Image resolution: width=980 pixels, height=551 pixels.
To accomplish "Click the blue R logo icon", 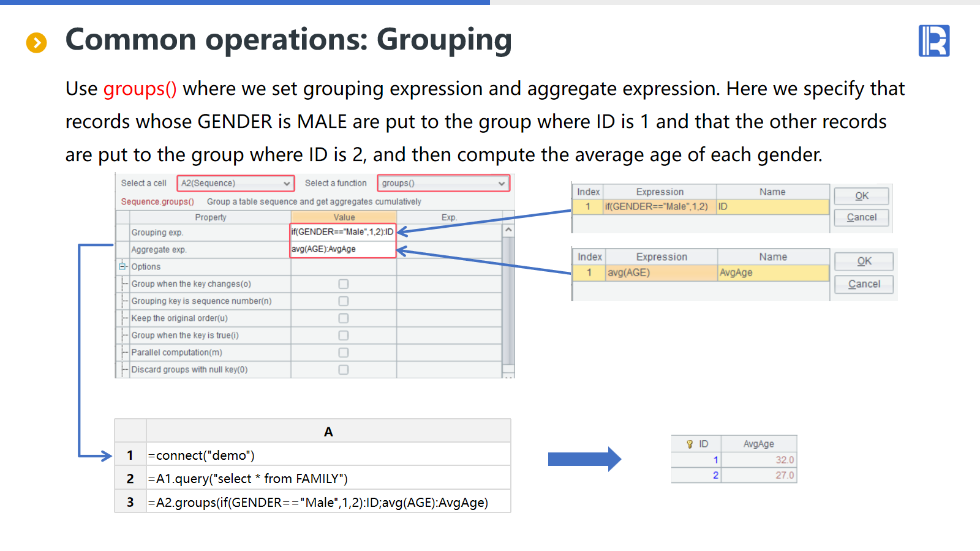I will click(933, 41).
